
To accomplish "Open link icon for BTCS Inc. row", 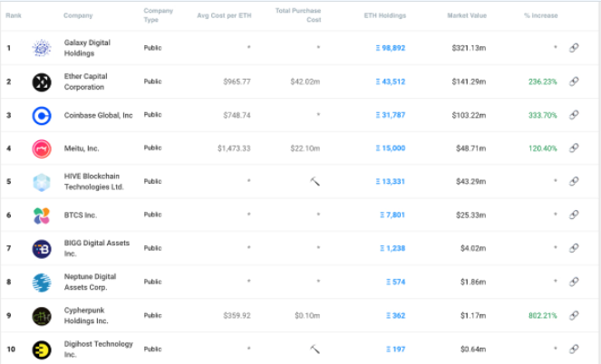I will point(574,215).
